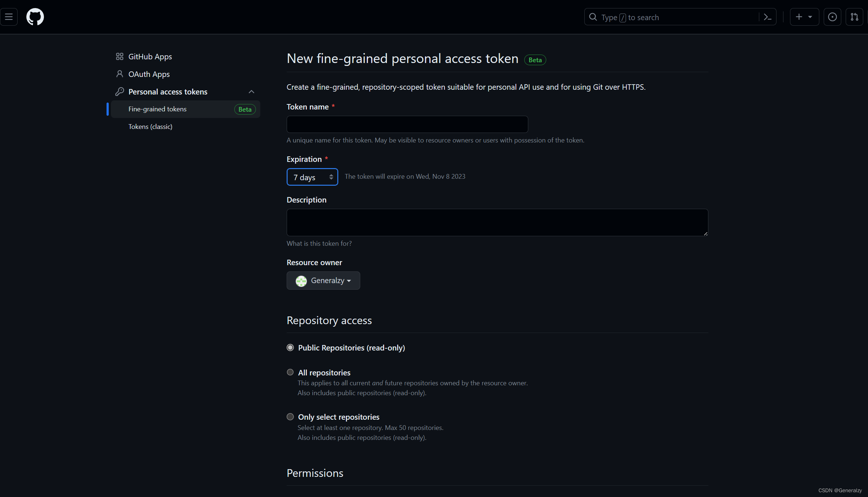Click the GitHub Apps grid icon
The width and height of the screenshot is (868, 497).
coord(120,56)
